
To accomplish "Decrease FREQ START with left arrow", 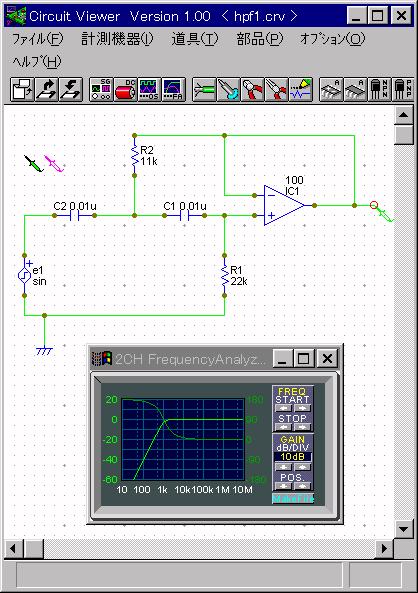I will click(x=283, y=408).
